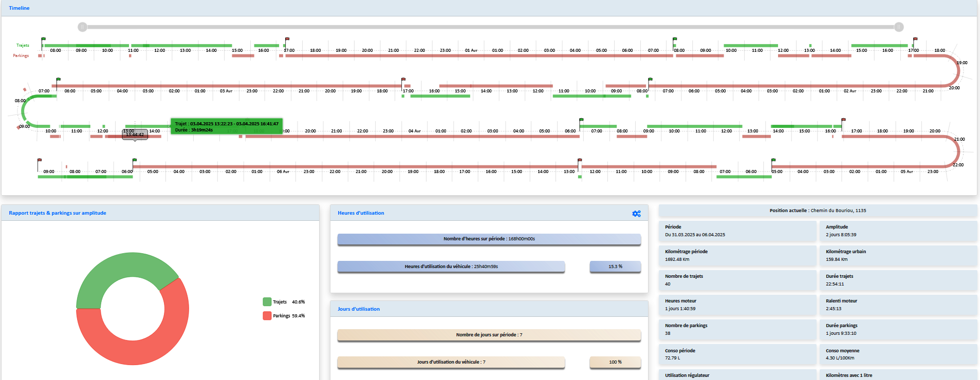The image size is (980, 380).
Task: Toggle the Parkings legend entry in donut chart
Action: pos(281,316)
